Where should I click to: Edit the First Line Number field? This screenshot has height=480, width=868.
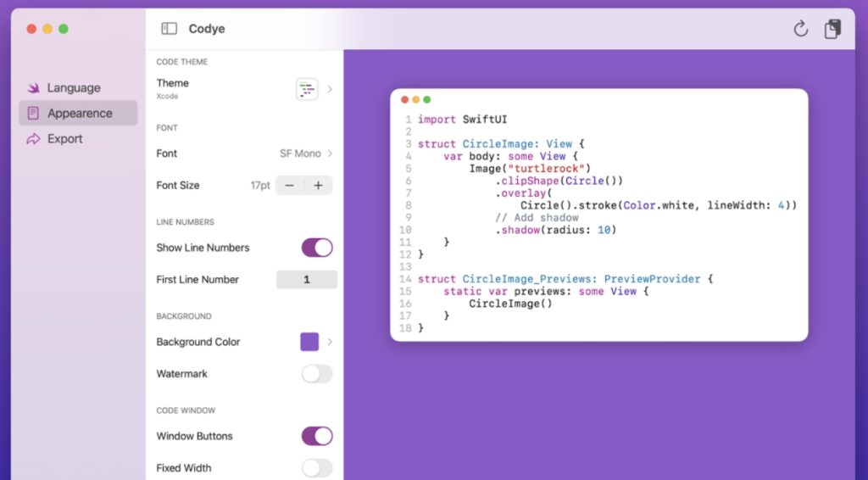click(307, 280)
